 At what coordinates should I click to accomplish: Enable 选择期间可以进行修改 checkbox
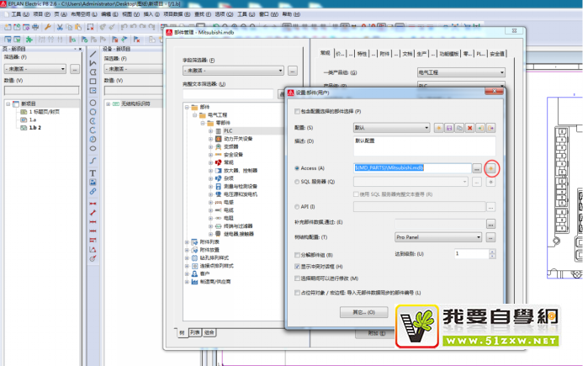[296, 278]
